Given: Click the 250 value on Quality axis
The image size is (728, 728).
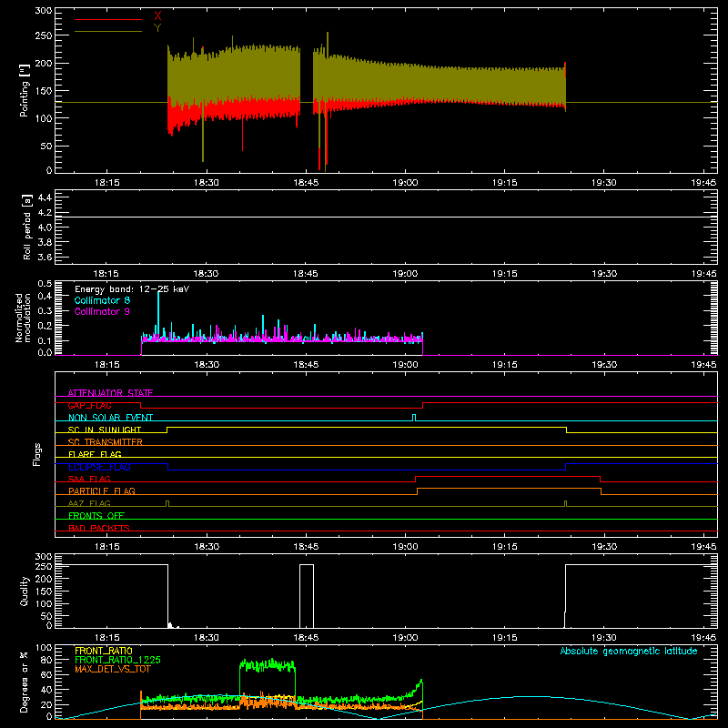Looking at the screenshot, I should [x=44, y=566].
